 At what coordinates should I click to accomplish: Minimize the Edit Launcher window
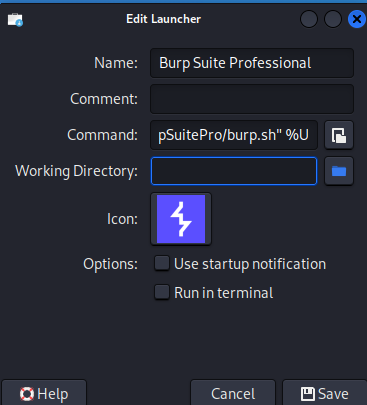(309, 19)
